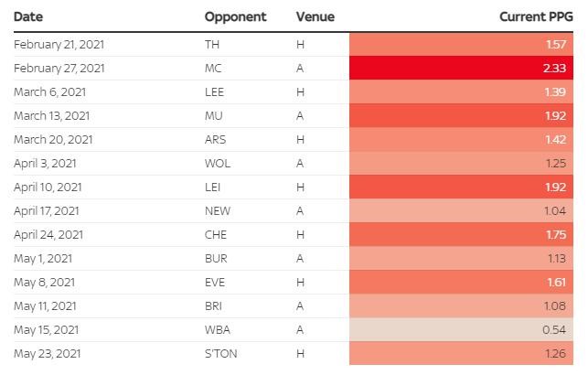
Task: Sort by the Opponent column header
Action: [x=235, y=16]
